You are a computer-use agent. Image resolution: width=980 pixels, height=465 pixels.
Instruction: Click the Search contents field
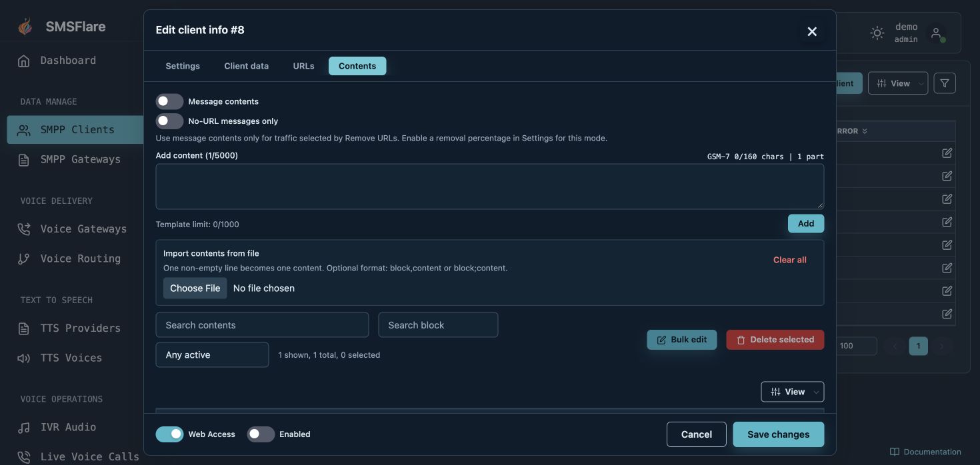pyautogui.click(x=262, y=325)
